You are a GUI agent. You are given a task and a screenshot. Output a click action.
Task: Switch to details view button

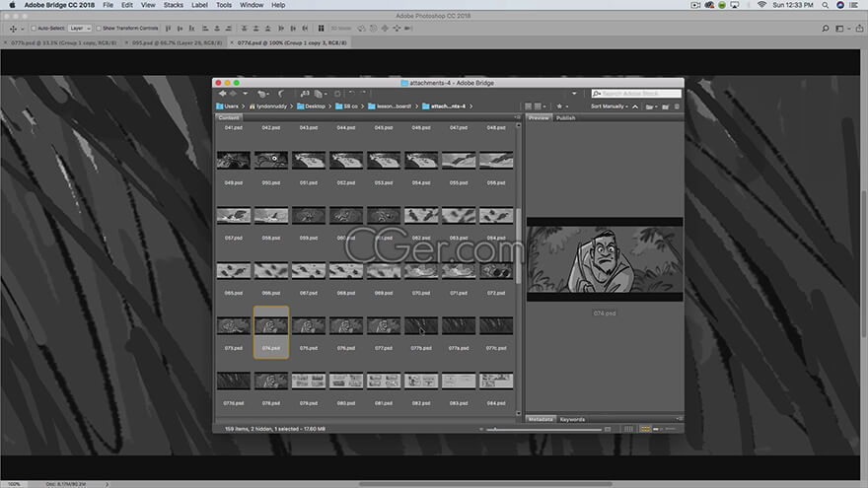click(657, 430)
